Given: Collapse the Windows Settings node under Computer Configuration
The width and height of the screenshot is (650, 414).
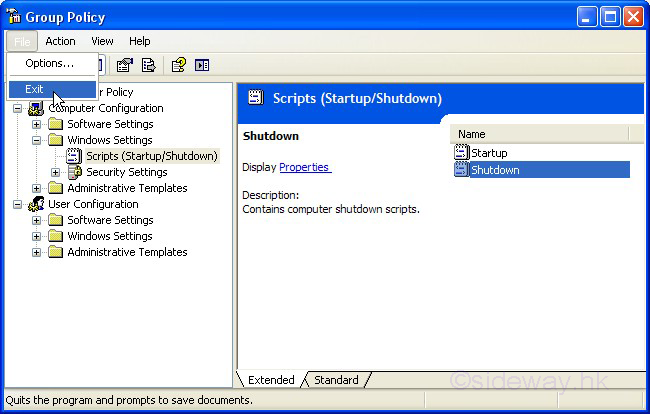Looking at the screenshot, I should point(37,140).
